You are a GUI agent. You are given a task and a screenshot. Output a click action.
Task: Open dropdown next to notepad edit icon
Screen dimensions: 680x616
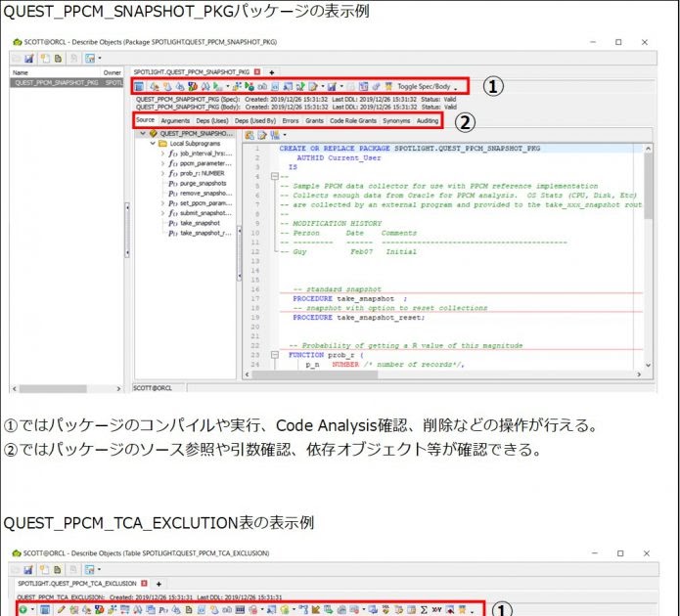click(323, 86)
